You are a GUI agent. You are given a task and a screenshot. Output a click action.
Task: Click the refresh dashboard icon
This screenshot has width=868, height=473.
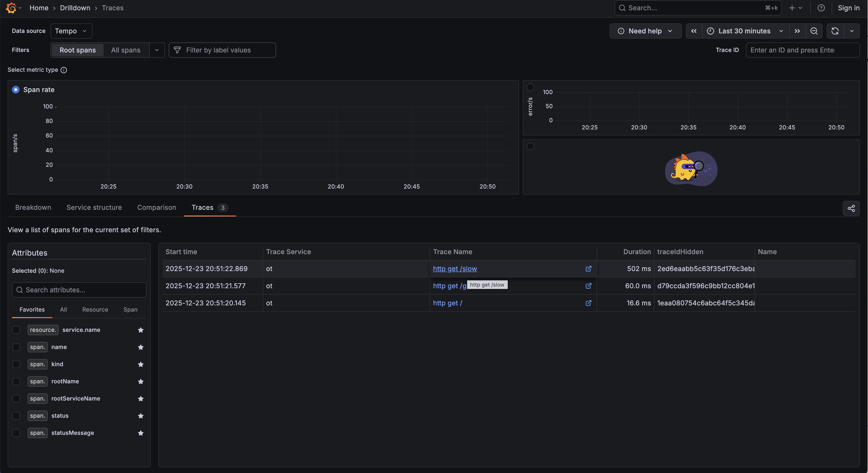click(835, 31)
